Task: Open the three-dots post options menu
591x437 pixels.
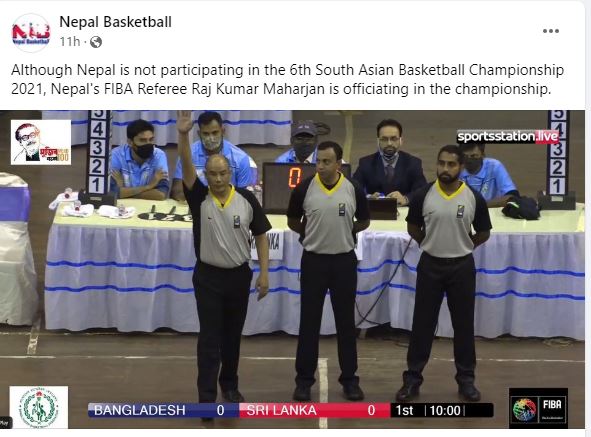Action: tap(551, 31)
